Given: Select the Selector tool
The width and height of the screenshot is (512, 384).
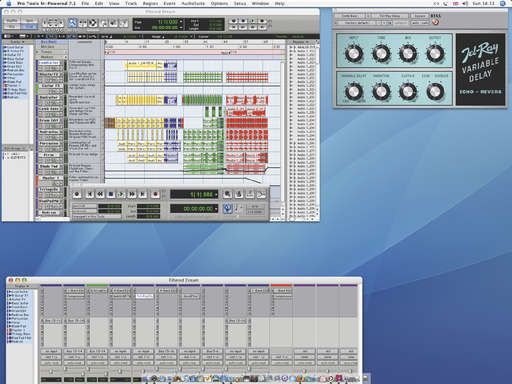Looking at the screenshot, I should point(93,23).
